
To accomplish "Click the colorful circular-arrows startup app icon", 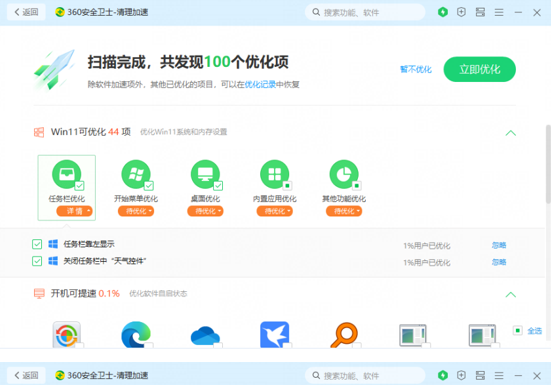I will click(x=66, y=334).
